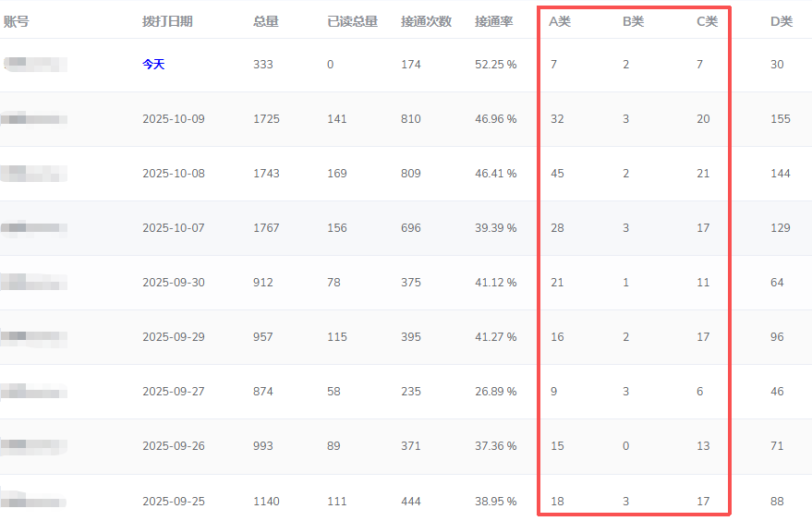Click the D类 column header
The height and width of the screenshot is (521, 812).
781,21
